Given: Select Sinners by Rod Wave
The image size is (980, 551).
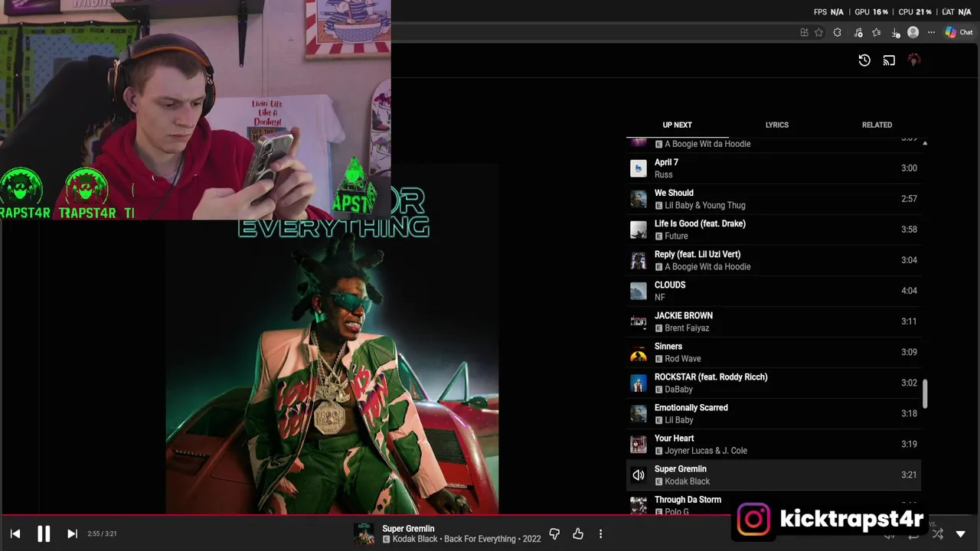Looking at the screenshot, I should click(x=773, y=352).
